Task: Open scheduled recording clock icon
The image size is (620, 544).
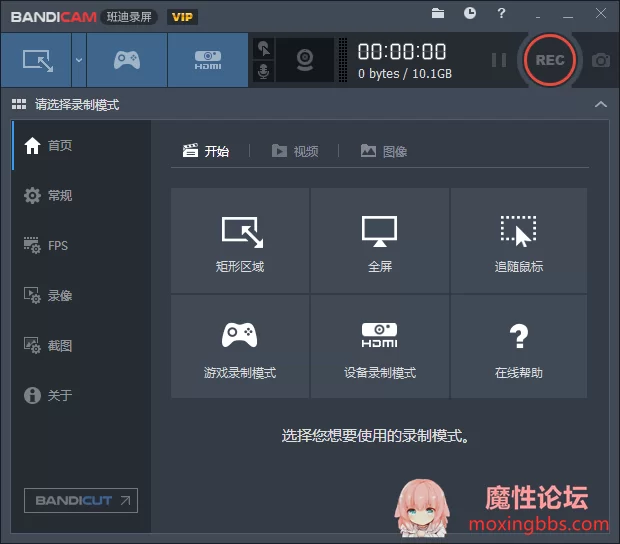Action: click(x=470, y=13)
